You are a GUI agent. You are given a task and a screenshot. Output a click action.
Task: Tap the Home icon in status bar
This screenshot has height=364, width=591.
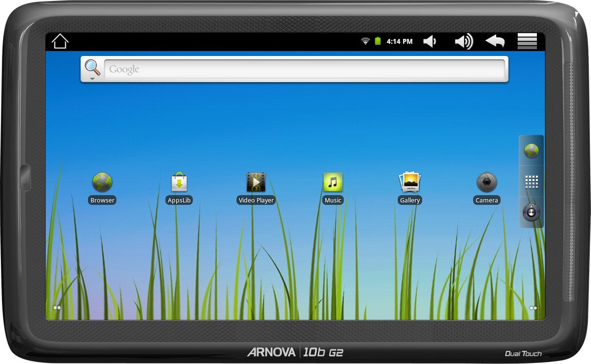click(60, 41)
